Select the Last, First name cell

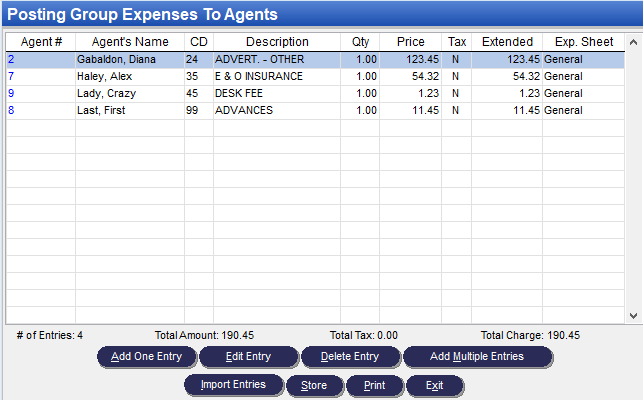130,110
